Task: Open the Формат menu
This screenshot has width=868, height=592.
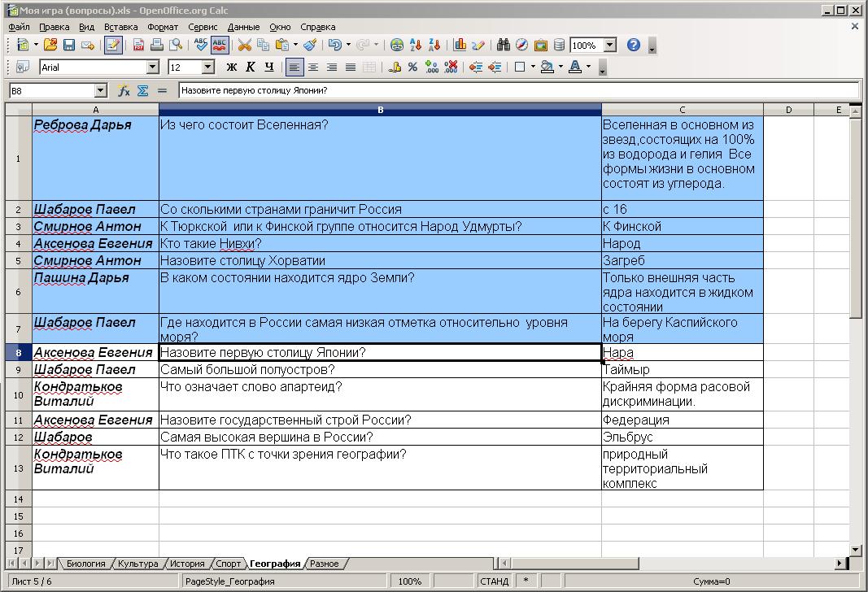Action: [163, 27]
